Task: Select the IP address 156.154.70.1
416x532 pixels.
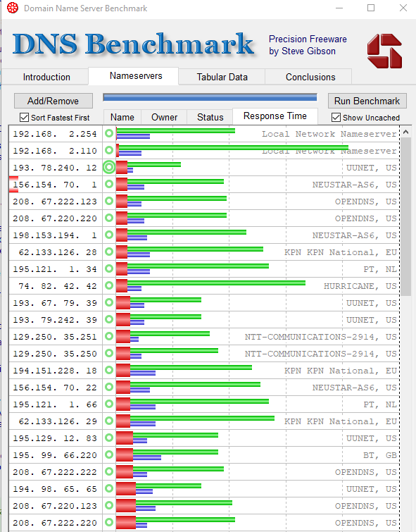Action: (x=55, y=185)
